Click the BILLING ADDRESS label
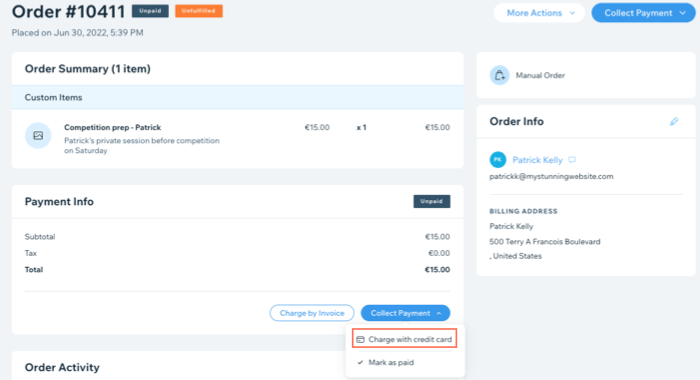This screenshot has width=700, height=380. [524, 211]
